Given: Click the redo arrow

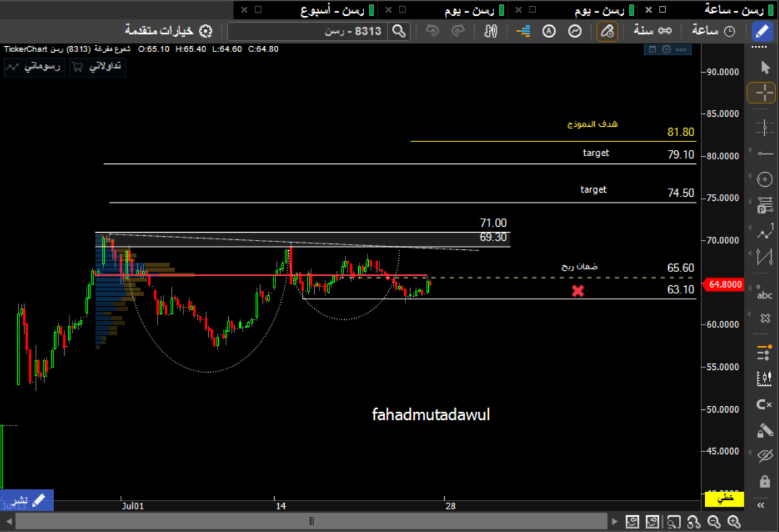Looking at the screenshot, I should [x=458, y=31].
